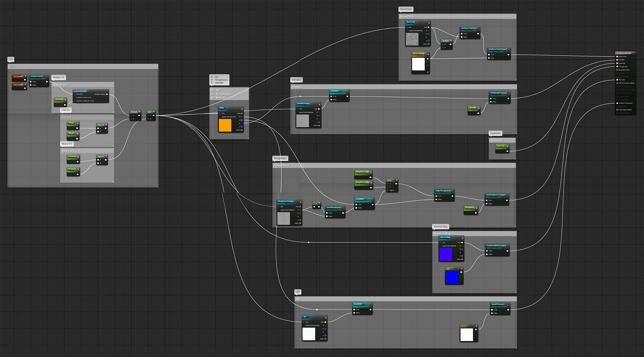Select the UseNormalMapTexture? switch parameter node
Image resolution: width=644 pixels, height=357 pixels.
click(496, 245)
